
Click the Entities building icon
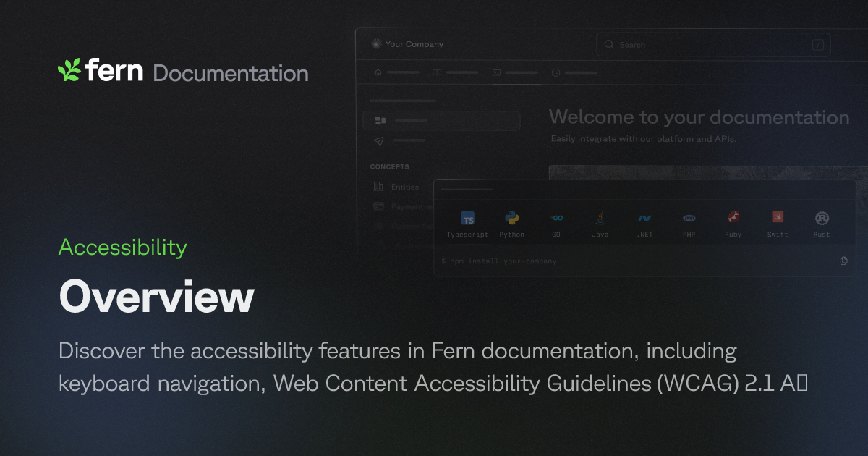tap(378, 187)
